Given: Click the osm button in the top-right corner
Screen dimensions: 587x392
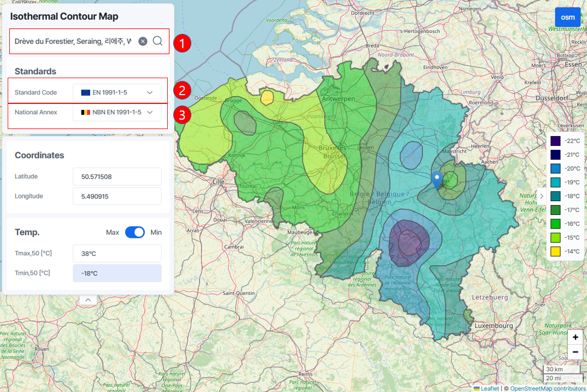Looking at the screenshot, I should pyautogui.click(x=567, y=17).
